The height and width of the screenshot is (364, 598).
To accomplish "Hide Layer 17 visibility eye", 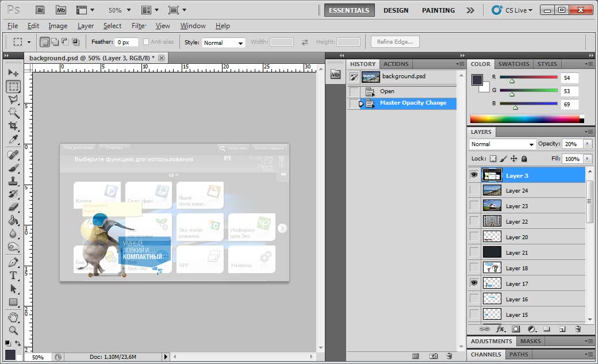I will point(474,283).
